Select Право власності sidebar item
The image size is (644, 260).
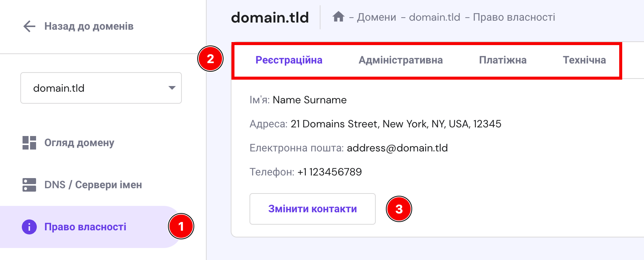pos(85,227)
